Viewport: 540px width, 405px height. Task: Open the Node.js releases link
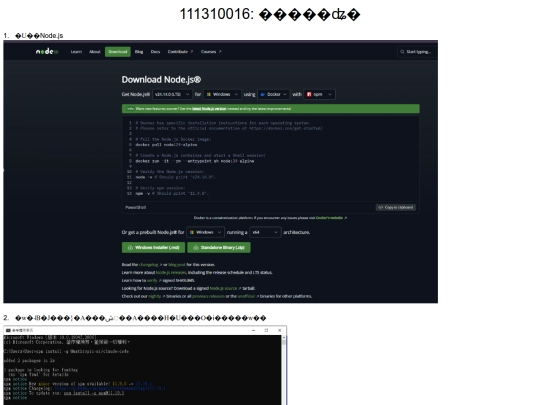171,272
